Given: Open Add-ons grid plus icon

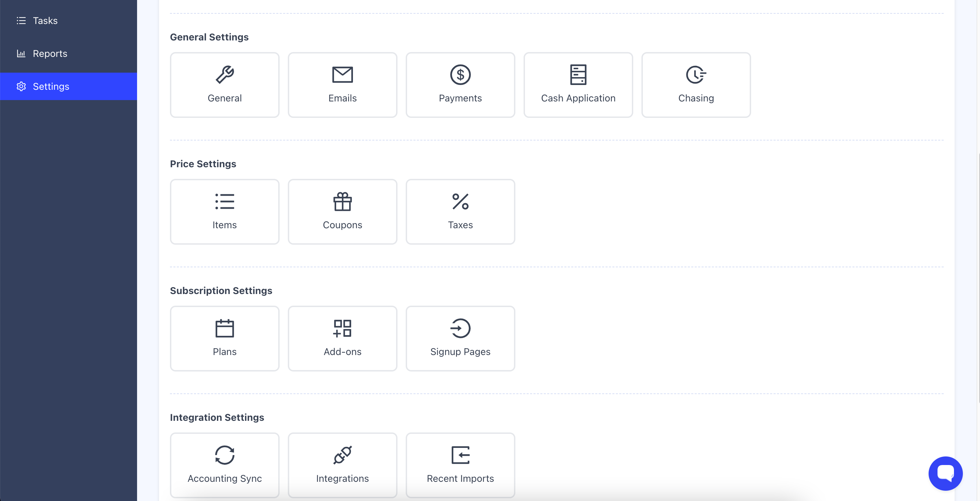Looking at the screenshot, I should 342,328.
